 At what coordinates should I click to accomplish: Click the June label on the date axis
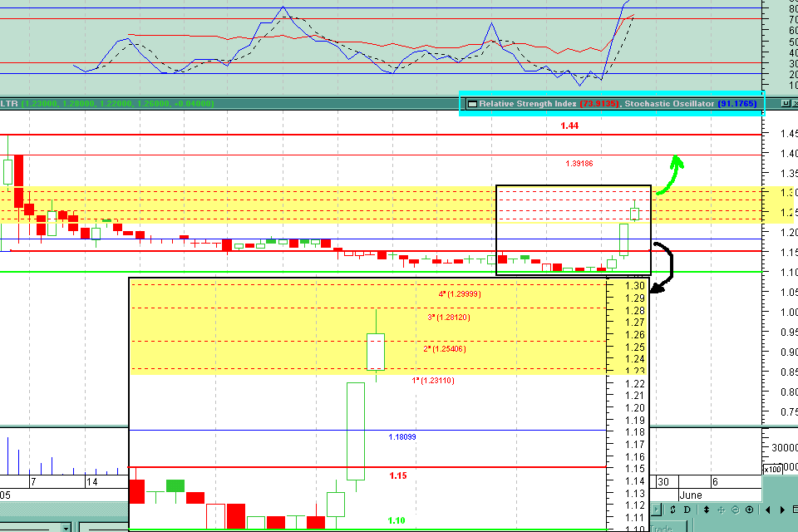point(691,495)
